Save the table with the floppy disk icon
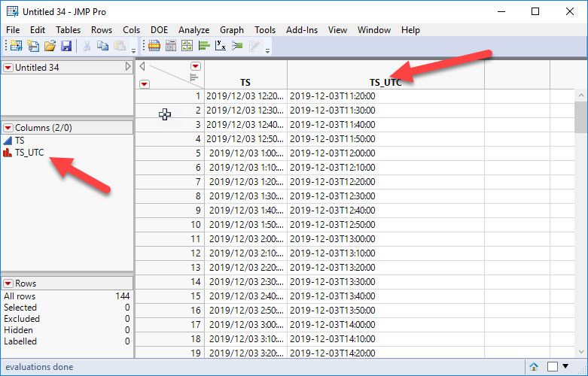This screenshot has height=376, width=588. (66, 46)
